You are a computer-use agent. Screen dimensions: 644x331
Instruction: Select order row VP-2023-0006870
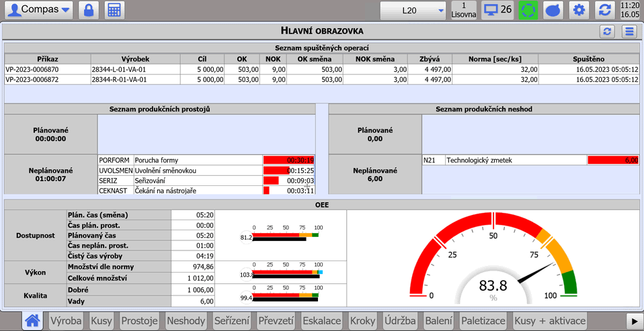(x=321, y=69)
